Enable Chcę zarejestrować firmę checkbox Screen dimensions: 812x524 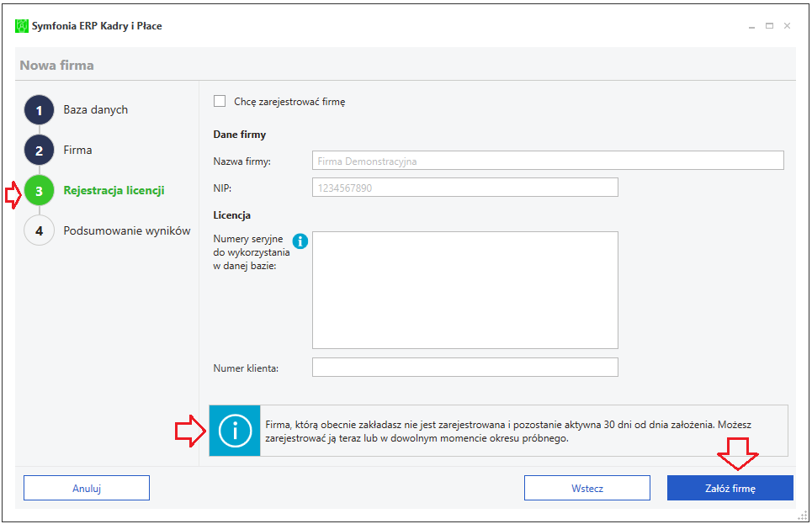[220, 101]
